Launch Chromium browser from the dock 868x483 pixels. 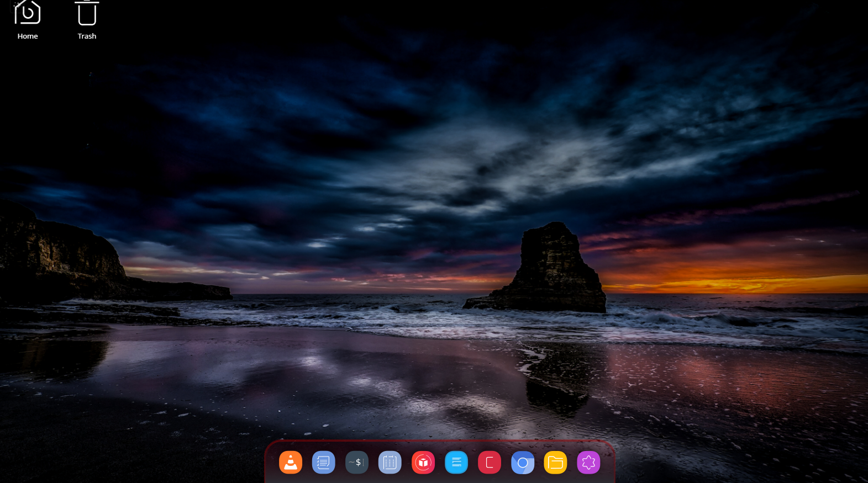tap(523, 463)
